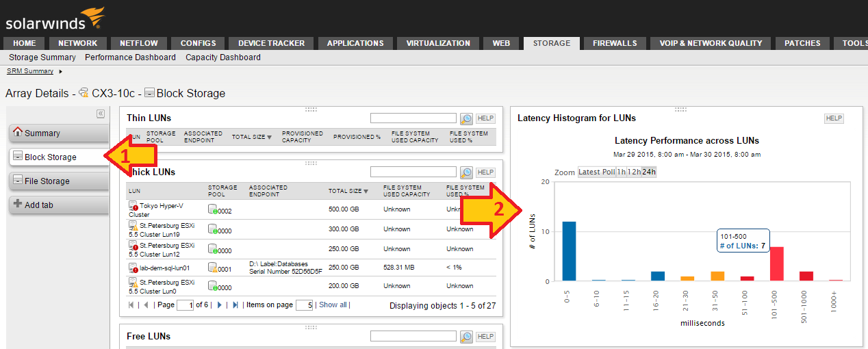868x349 pixels.
Task: Click the Add tab button
Action: coord(58,205)
